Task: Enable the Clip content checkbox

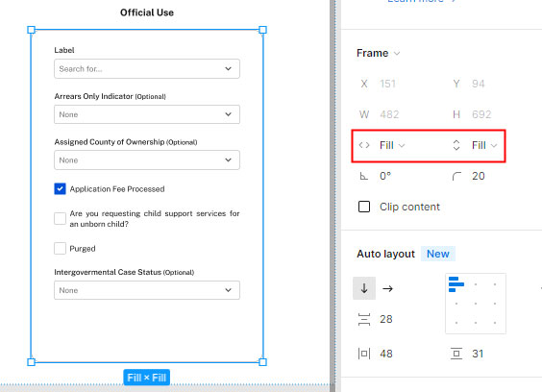Action: (x=364, y=207)
